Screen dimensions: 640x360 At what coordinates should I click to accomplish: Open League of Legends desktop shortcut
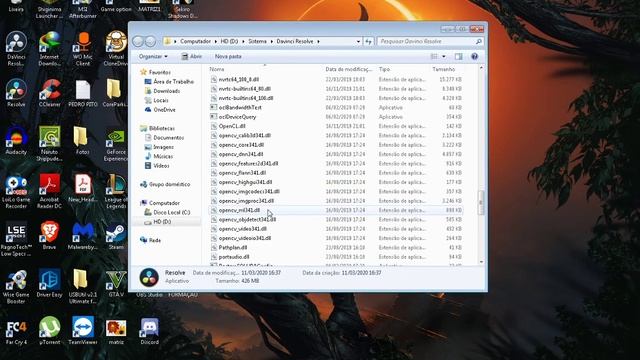116,192
